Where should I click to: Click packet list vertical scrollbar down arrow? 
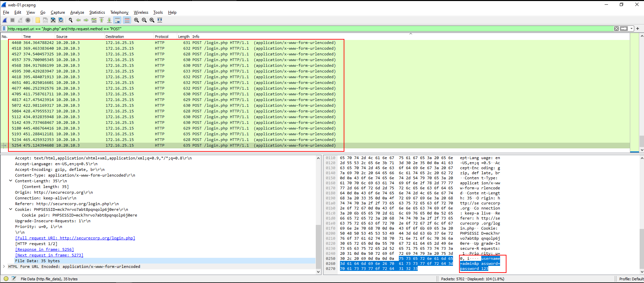642,150
